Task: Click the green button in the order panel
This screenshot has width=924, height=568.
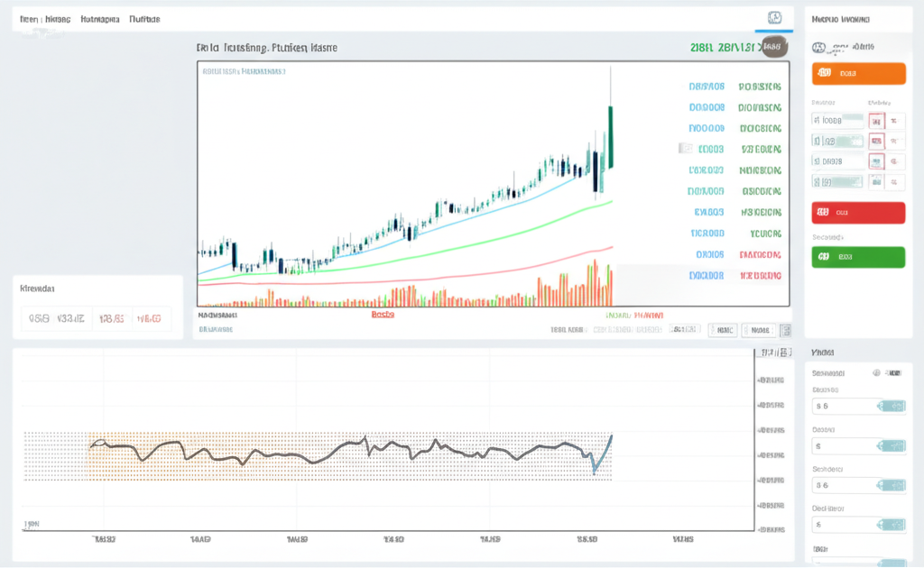Action: [858, 257]
